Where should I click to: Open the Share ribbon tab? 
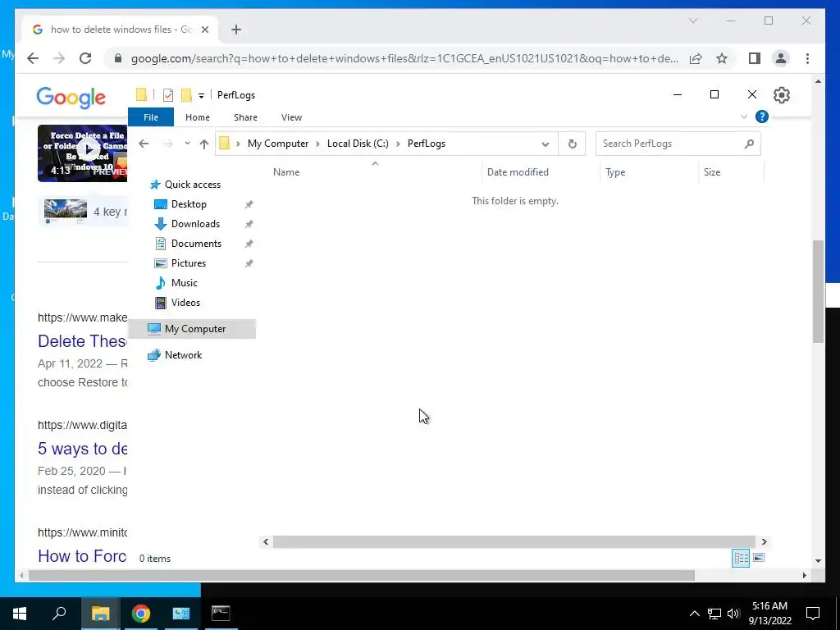point(245,117)
